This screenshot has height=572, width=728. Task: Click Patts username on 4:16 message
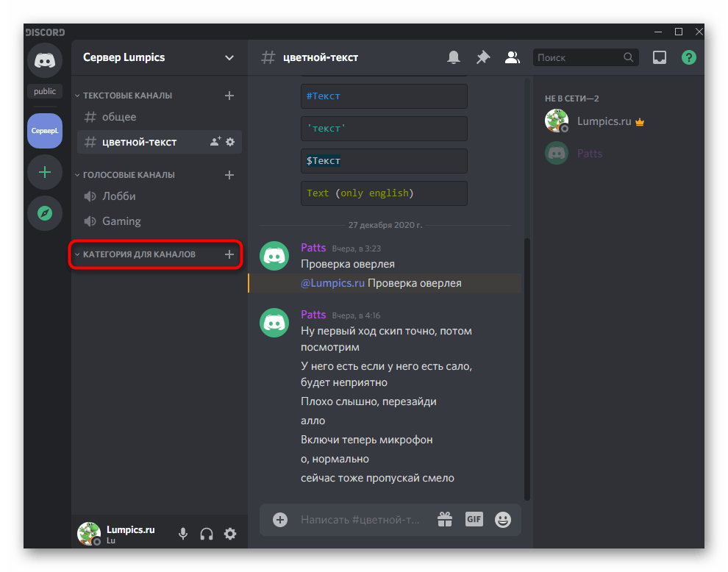(x=313, y=315)
